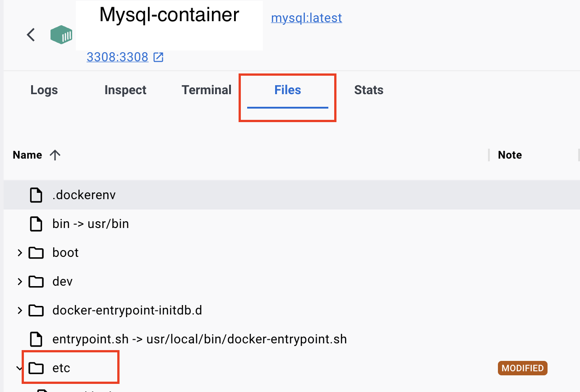
Task: Click the external link icon beside port
Action: (x=158, y=57)
